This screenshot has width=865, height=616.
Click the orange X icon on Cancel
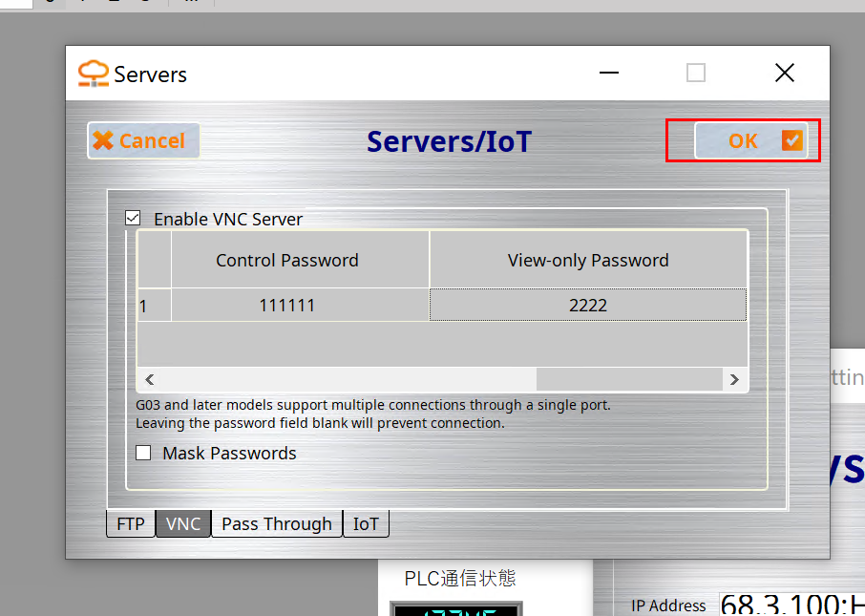click(102, 141)
